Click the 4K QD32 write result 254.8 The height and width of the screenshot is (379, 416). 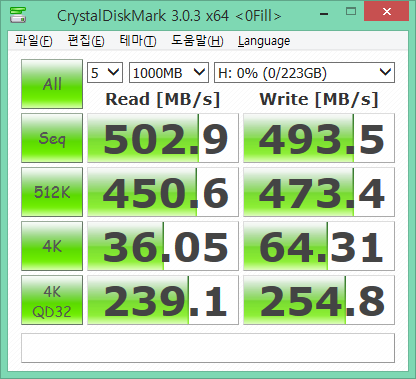tap(319, 300)
